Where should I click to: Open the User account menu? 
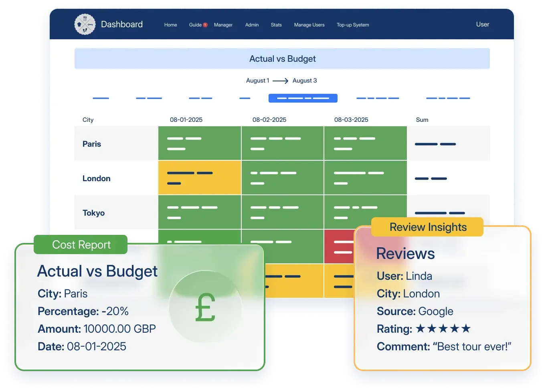(x=483, y=24)
